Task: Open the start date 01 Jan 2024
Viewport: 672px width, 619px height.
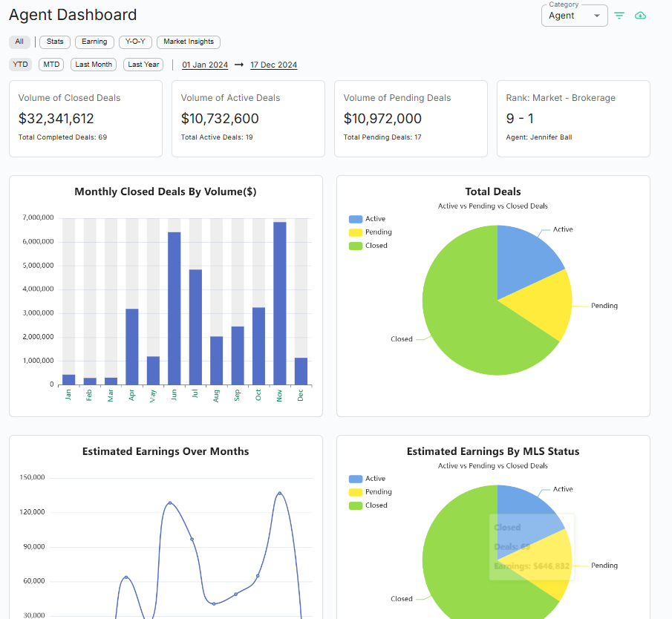Action: pos(205,65)
